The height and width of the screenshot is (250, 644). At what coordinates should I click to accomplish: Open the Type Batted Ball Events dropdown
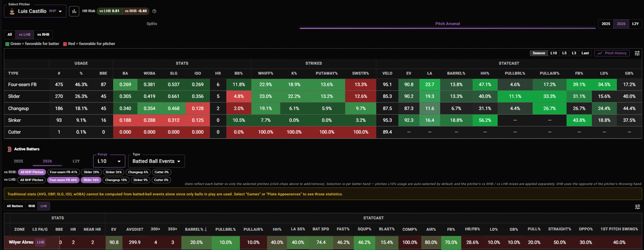click(x=156, y=161)
